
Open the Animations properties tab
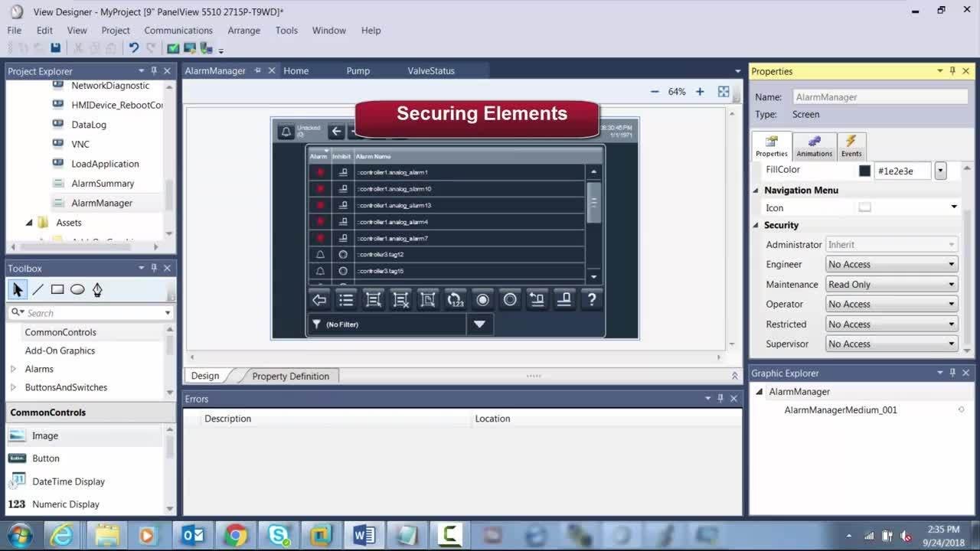pyautogui.click(x=814, y=146)
